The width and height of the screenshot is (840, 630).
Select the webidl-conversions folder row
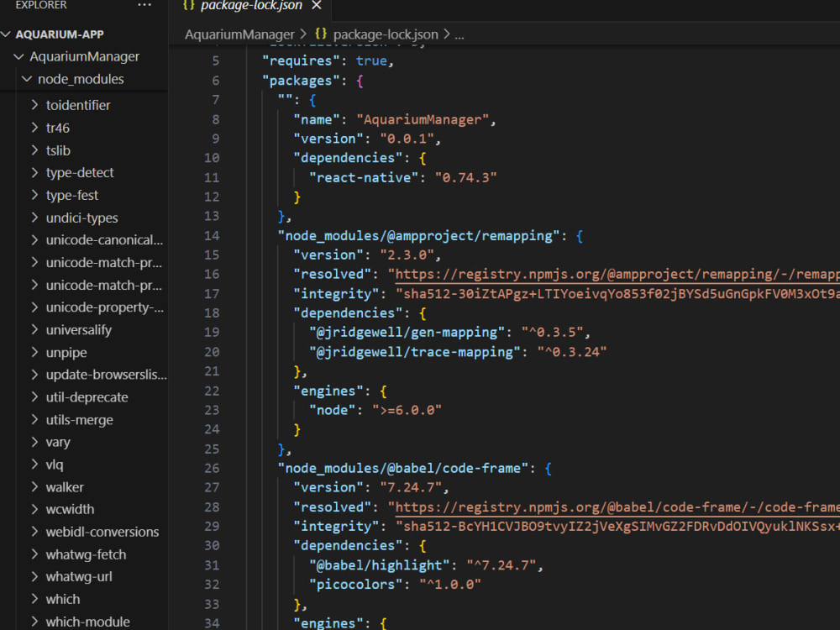coord(84,532)
